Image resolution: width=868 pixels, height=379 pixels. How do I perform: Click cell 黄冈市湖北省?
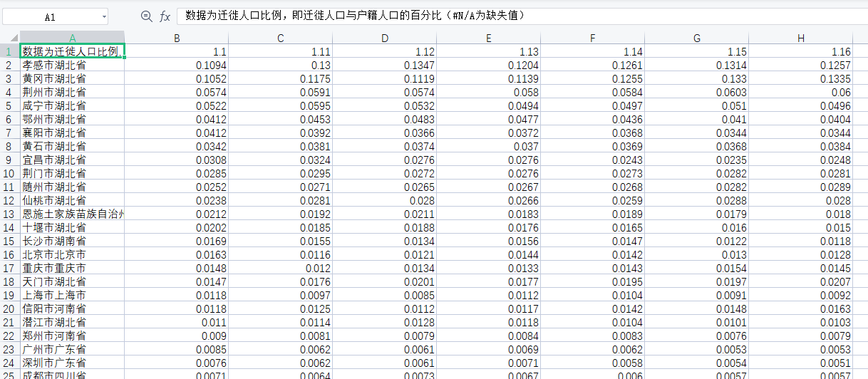[72, 78]
